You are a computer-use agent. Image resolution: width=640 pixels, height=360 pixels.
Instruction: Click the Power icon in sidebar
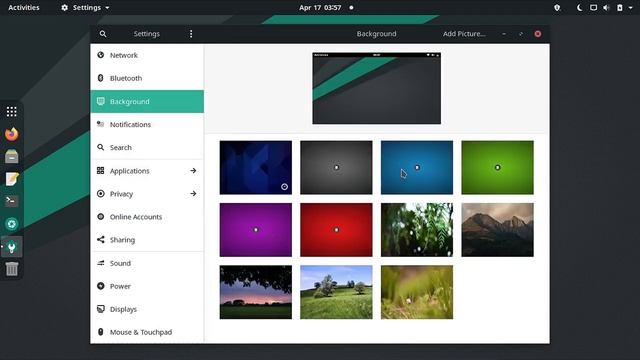[x=100, y=286]
